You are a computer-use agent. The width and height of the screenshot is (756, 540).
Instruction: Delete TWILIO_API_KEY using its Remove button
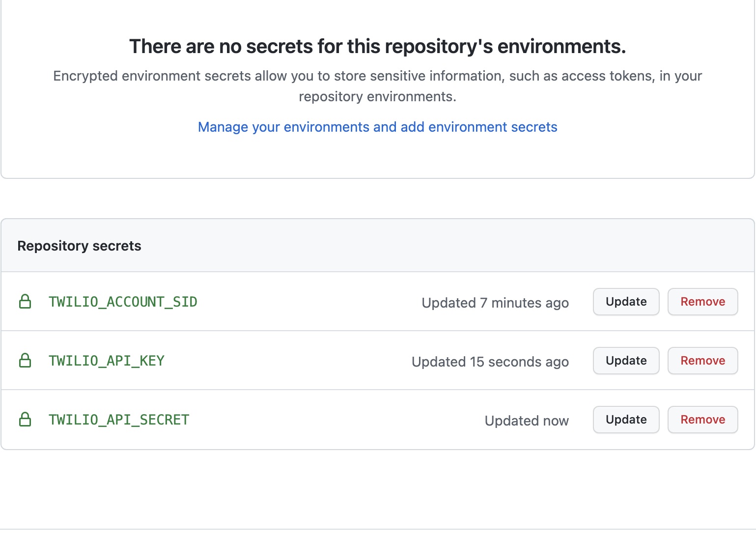(702, 361)
